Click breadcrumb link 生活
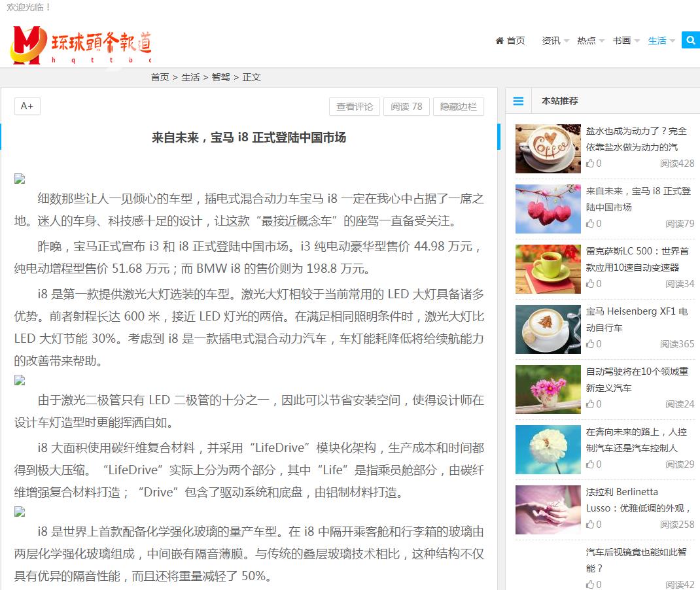 (190, 77)
